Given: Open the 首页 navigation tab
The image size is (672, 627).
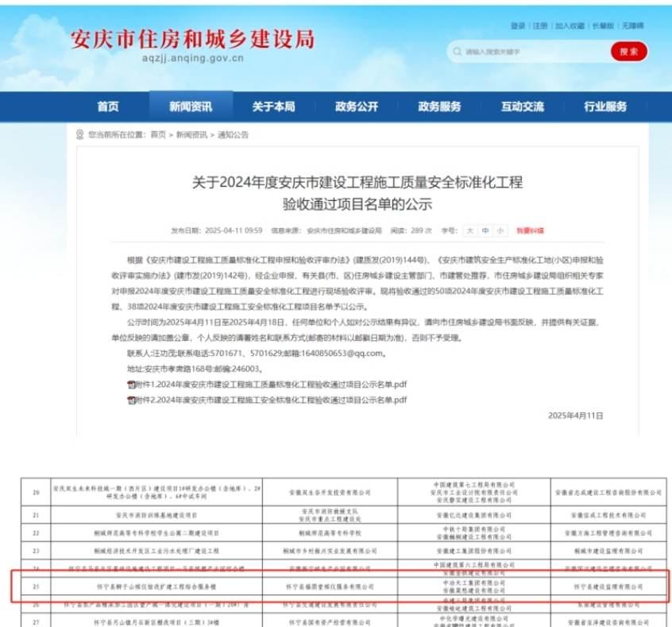Looking at the screenshot, I should point(108,106).
